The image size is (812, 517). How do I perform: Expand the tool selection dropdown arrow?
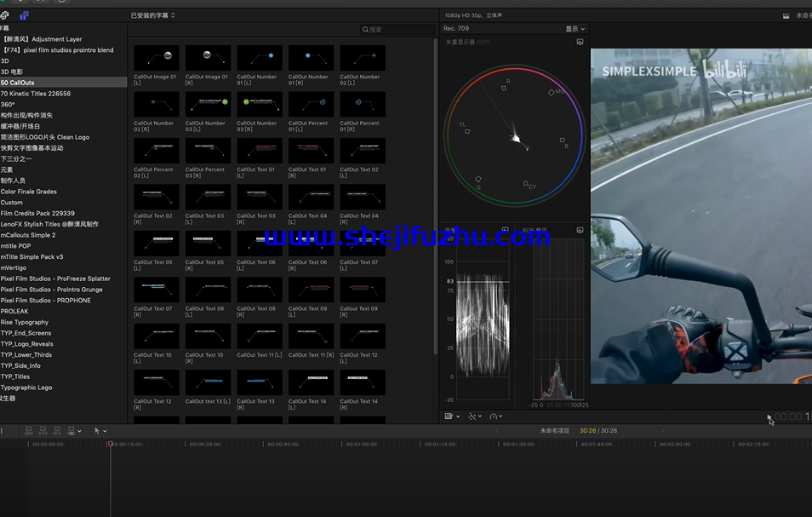[x=105, y=431]
